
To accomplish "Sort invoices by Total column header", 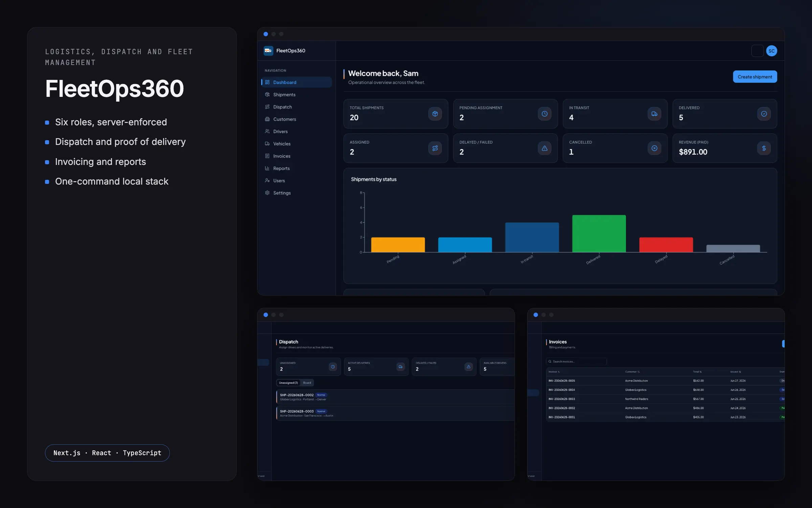I will pos(697,372).
